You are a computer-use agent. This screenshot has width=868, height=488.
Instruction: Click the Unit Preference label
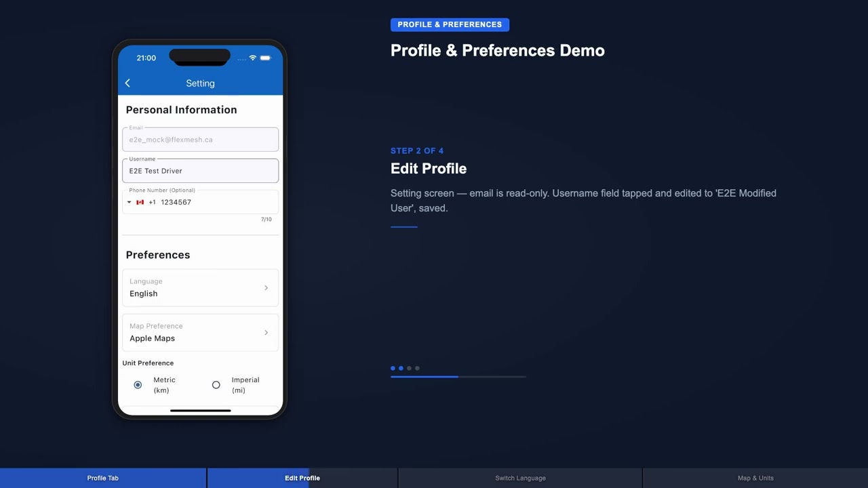148,363
